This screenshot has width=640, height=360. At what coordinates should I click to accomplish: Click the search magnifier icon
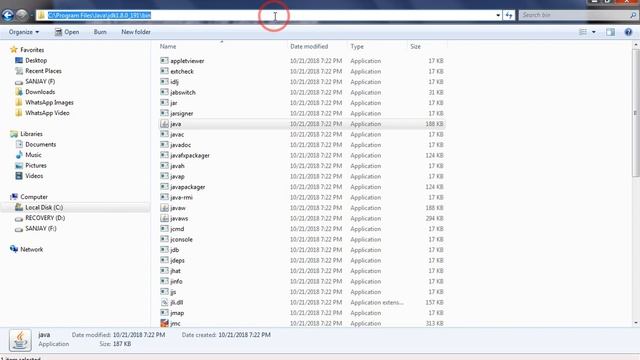tap(633, 15)
